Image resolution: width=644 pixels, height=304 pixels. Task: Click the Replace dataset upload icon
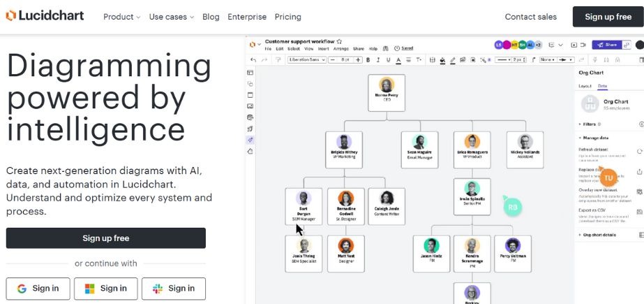click(640, 171)
